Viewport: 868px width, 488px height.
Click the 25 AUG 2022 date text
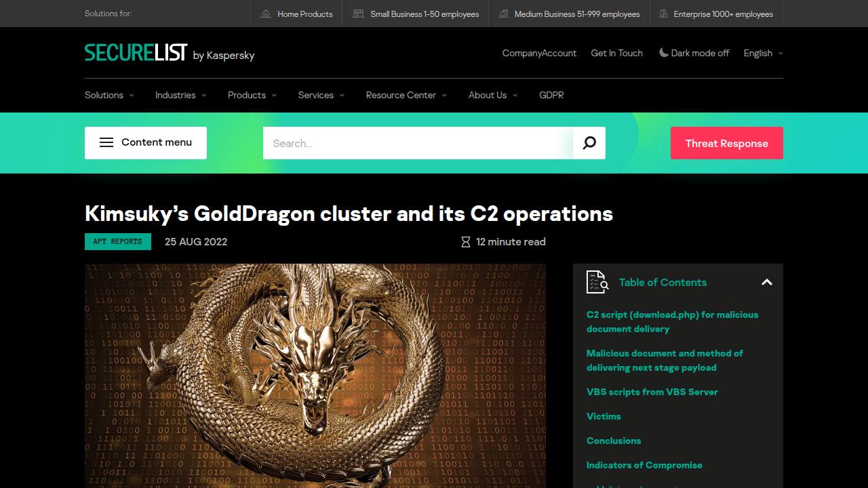[x=196, y=242]
